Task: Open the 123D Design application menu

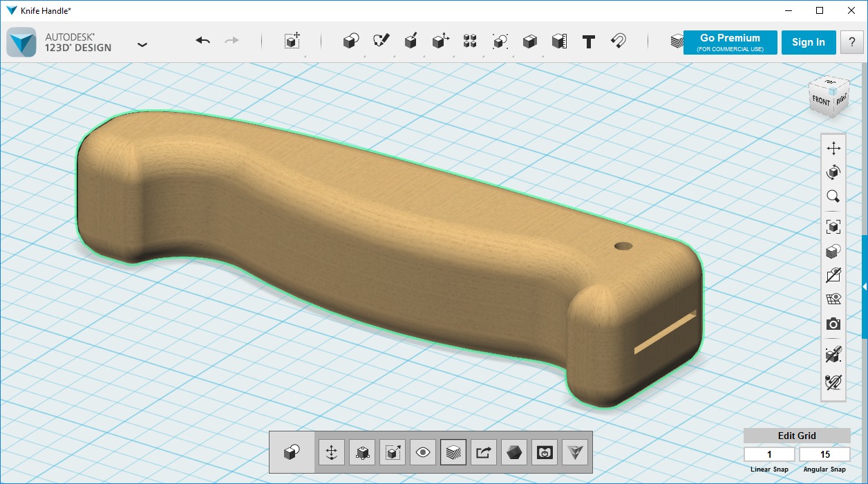Action: pyautogui.click(x=142, y=44)
